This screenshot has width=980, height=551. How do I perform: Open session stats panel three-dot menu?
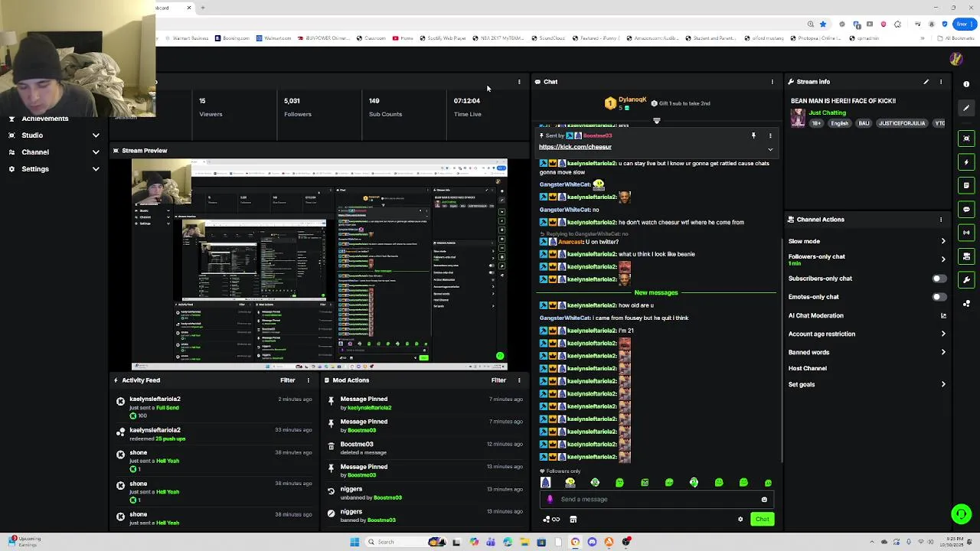pyautogui.click(x=519, y=82)
